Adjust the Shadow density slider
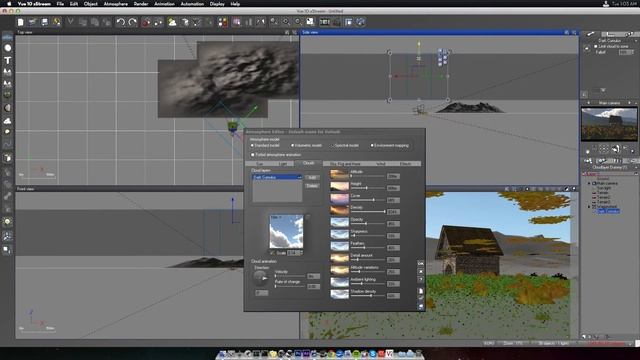 click(367, 296)
